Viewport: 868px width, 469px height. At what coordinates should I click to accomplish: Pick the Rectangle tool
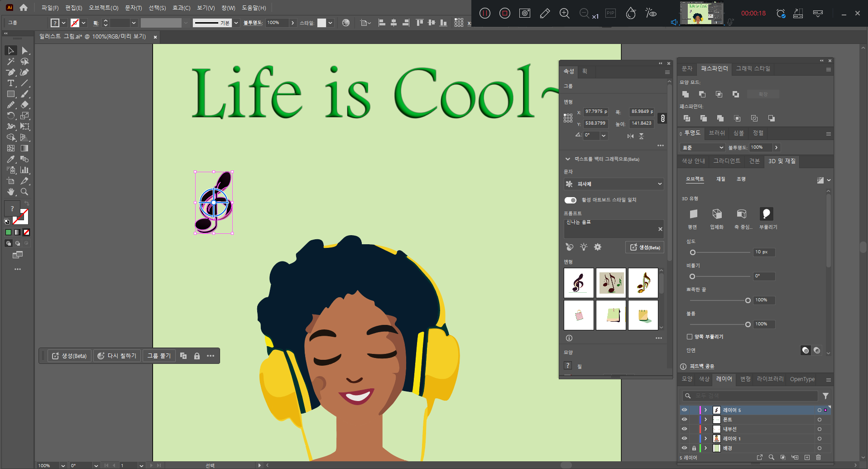click(x=10, y=94)
